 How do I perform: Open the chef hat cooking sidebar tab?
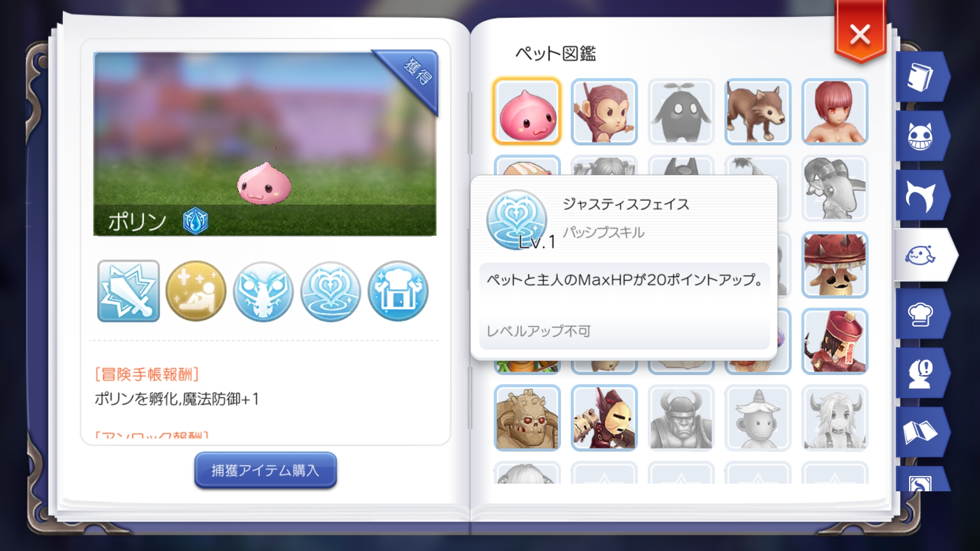pyautogui.click(x=921, y=314)
